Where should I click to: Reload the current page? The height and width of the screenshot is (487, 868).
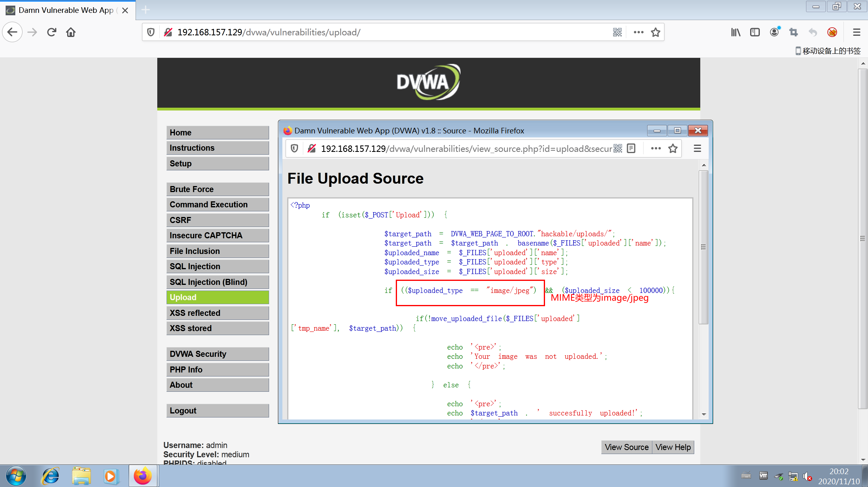(x=51, y=32)
